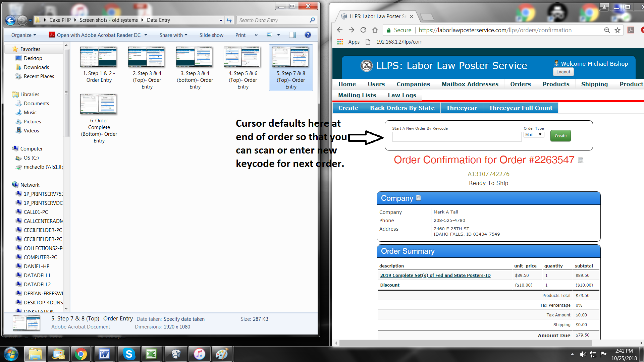Click the Apps grid icon in bookmarks bar

tap(340, 42)
